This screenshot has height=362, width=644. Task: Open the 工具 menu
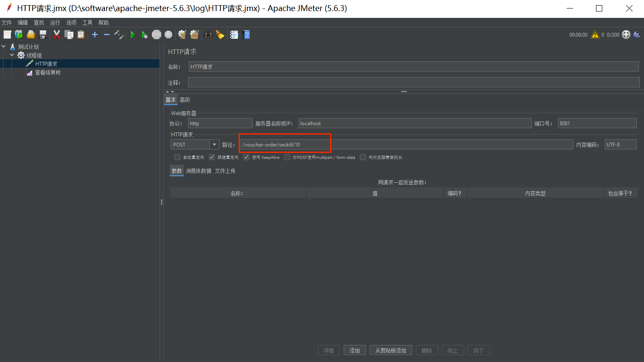87,23
